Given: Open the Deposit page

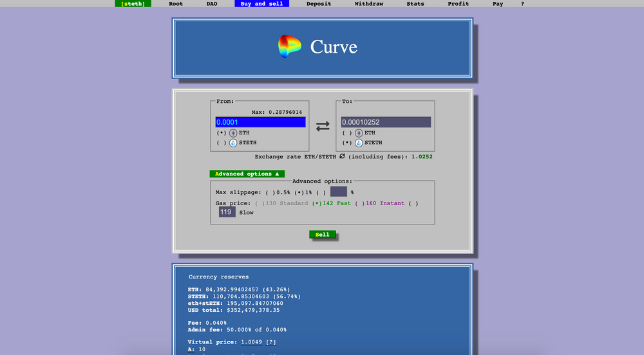Looking at the screenshot, I should (319, 4).
